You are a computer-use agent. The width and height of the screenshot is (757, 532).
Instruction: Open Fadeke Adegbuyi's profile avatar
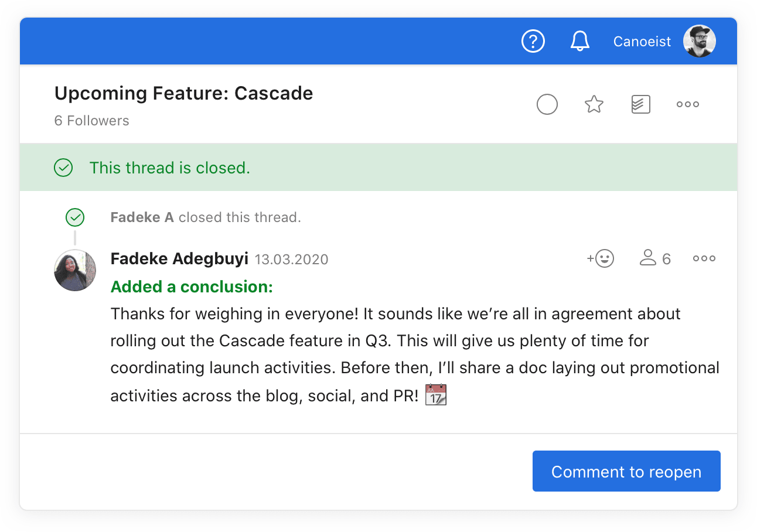pyautogui.click(x=75, y=270)
